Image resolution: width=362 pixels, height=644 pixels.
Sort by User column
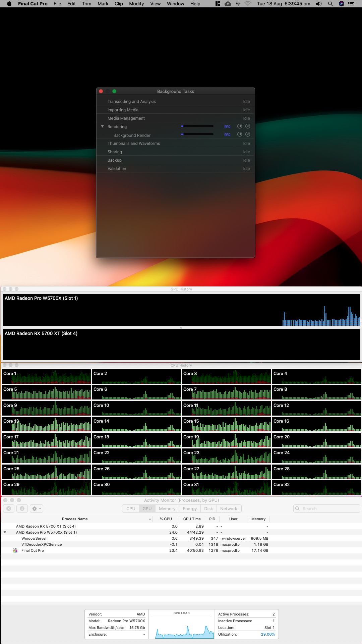(x=233, y=519)
